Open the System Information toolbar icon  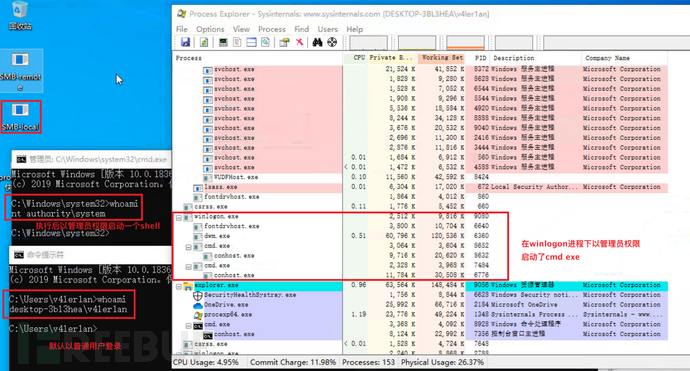[223, 42]
